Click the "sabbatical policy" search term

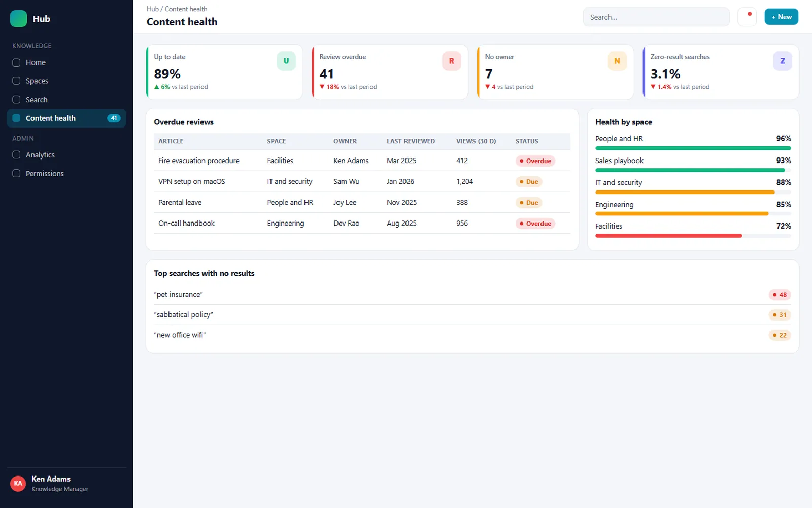[x=184, y=315]
